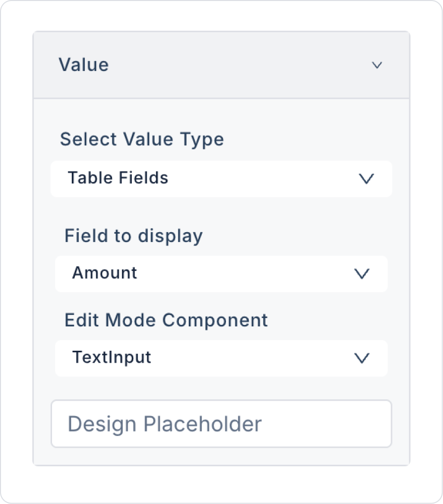Open the Field to display combo box
Viewport: 443px width, 504px height.
(x=221, y=273)
